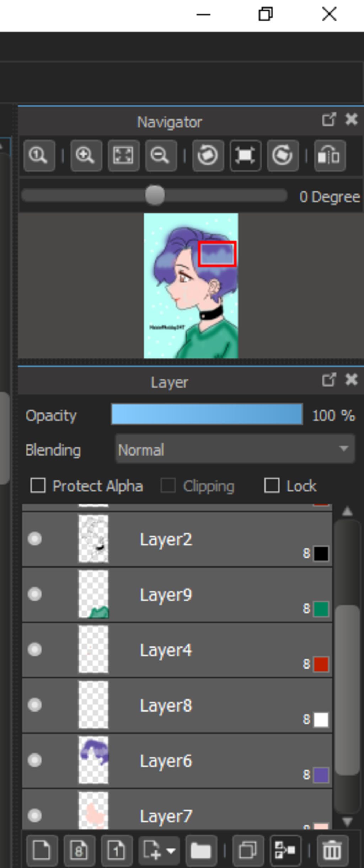Rotate the canvas view left

click(208, 156)
